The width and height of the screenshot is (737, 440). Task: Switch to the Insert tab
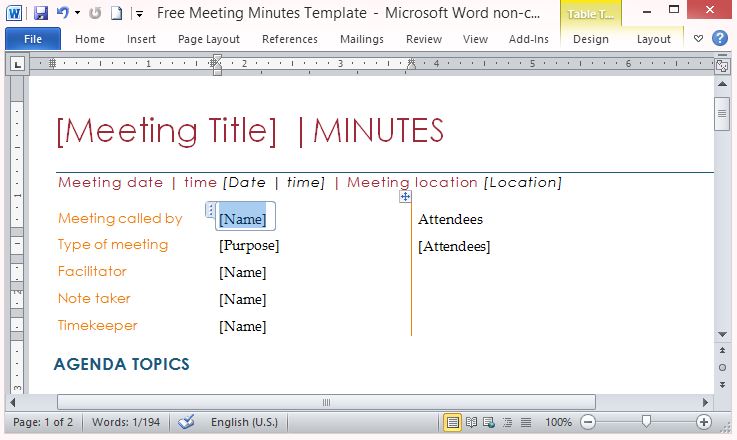tap(141, 39)
